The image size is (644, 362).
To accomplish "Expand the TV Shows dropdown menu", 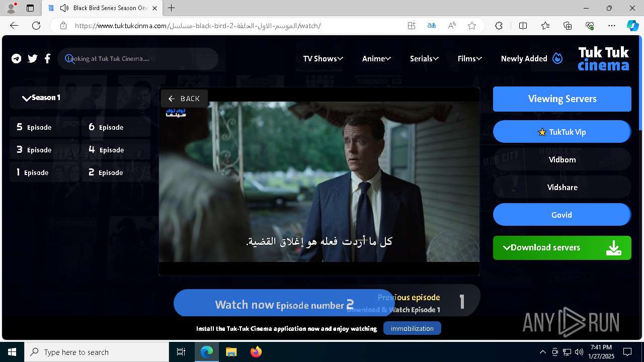I will pos(323,59).
